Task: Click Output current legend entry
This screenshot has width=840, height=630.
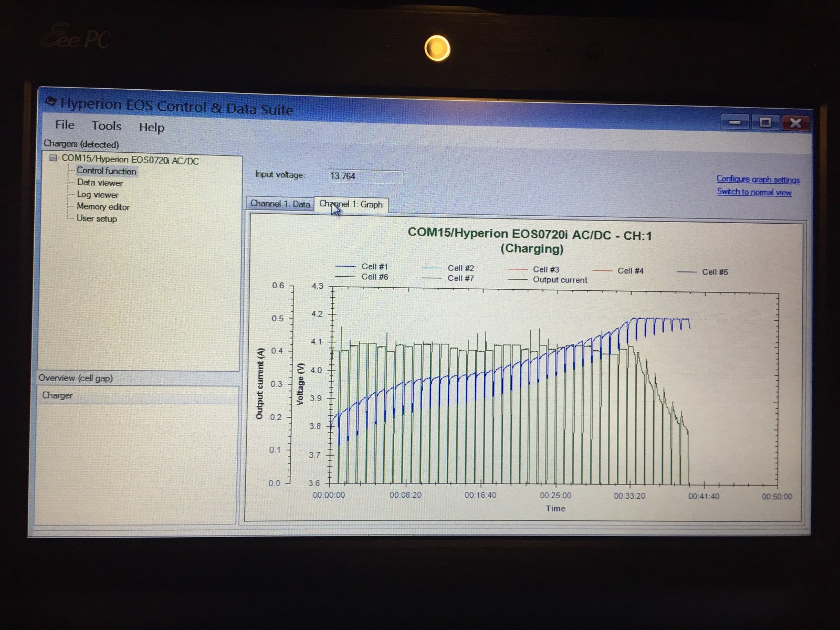Action: coord(560,280)
